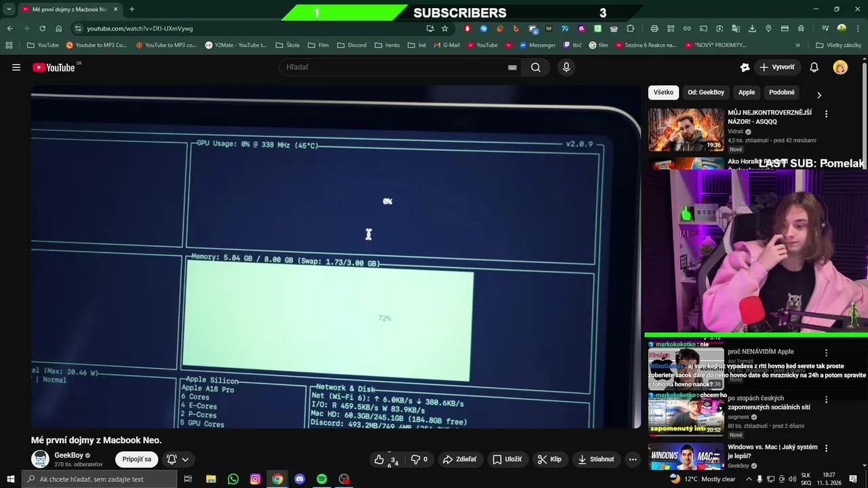
Task: Open the Chrome media control icon
Action: click(825, 28)
